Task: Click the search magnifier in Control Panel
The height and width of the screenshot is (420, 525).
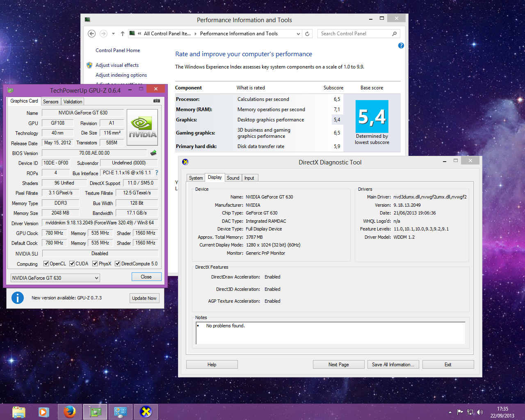Action: coord(394,34)
